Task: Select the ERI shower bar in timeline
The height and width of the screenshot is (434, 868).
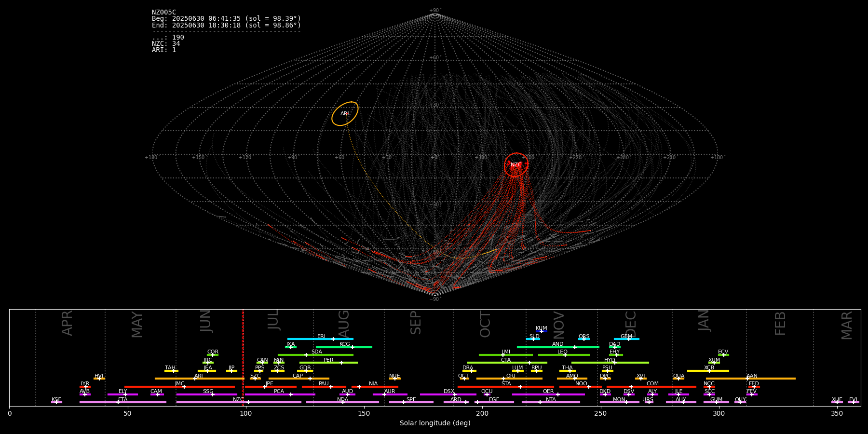Action: 320,339
